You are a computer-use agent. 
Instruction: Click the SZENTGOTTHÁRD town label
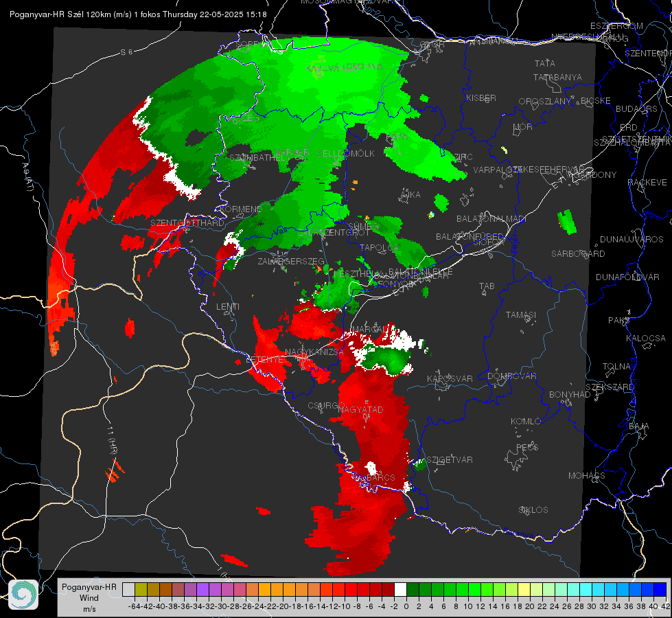point(187,223)
